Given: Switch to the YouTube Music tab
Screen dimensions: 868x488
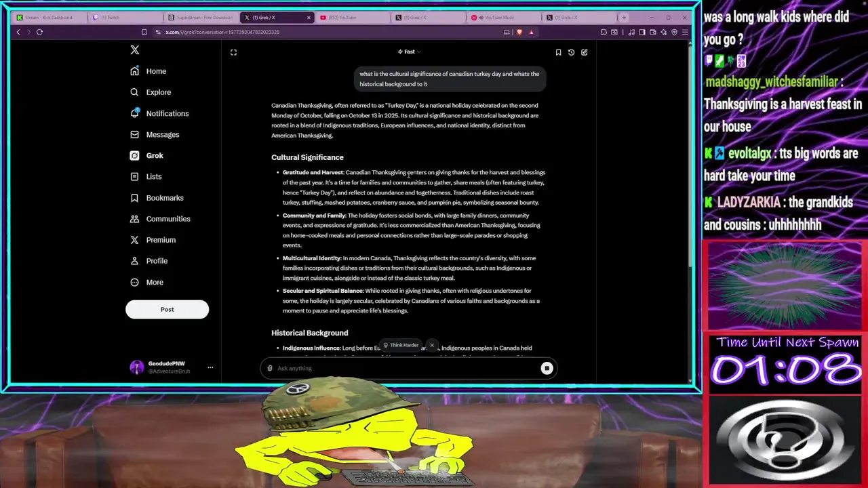Looking at the screenshot, I should click(x=502, y=18).
